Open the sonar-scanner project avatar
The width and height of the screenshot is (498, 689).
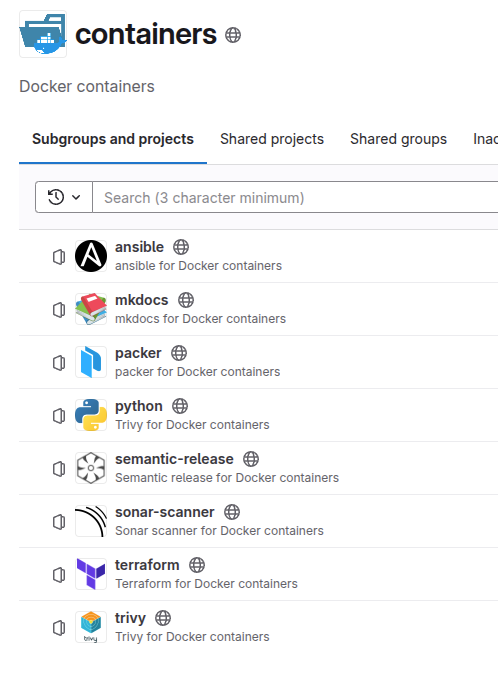pyautogui.click(x=91, y=521)
